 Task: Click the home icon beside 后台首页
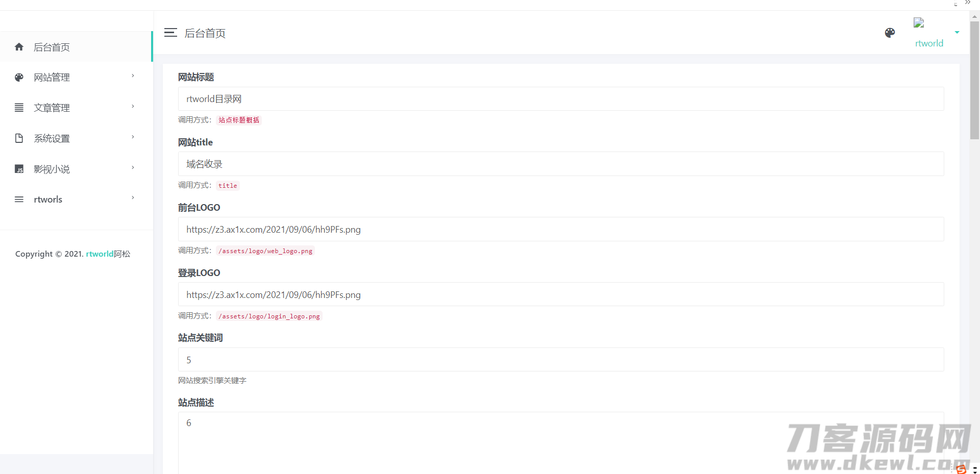click(x=19, y=47)
